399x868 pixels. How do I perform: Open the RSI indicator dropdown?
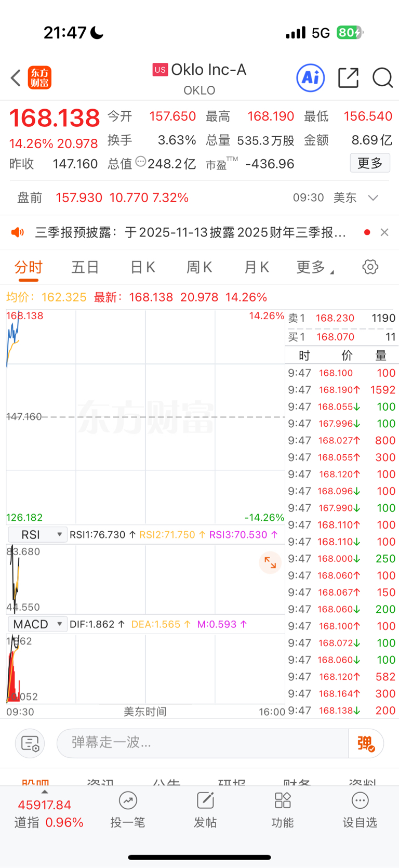(37, 535)
